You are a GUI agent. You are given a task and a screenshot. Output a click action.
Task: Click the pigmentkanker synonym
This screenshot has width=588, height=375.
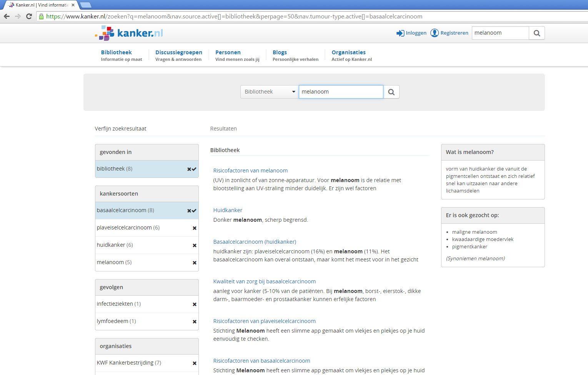coord(470,246)
